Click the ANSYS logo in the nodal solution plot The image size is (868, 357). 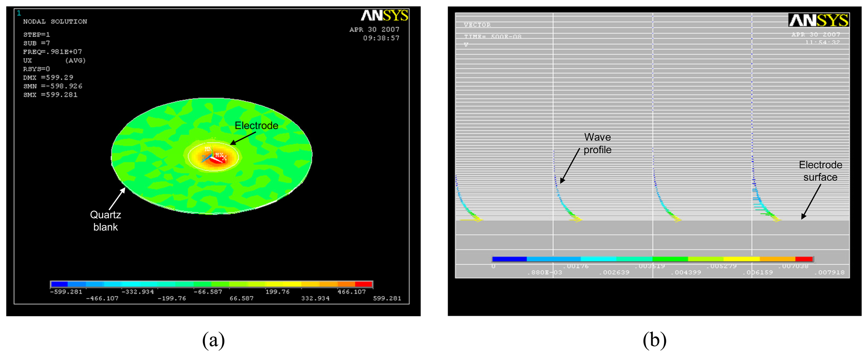pos(384,15)
